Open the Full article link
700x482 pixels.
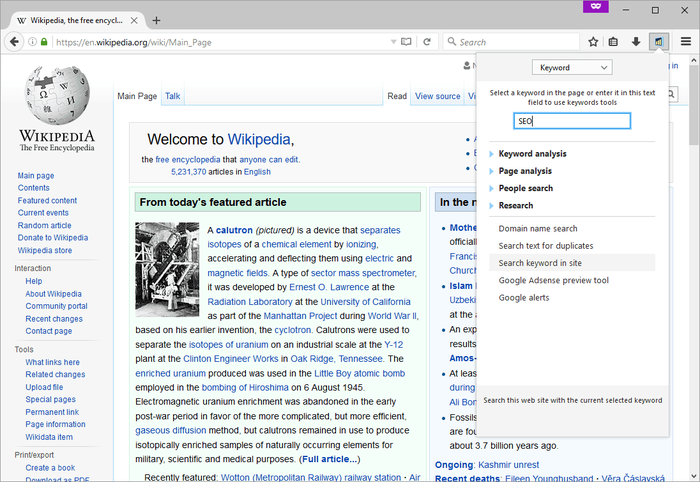coord(330,459)
